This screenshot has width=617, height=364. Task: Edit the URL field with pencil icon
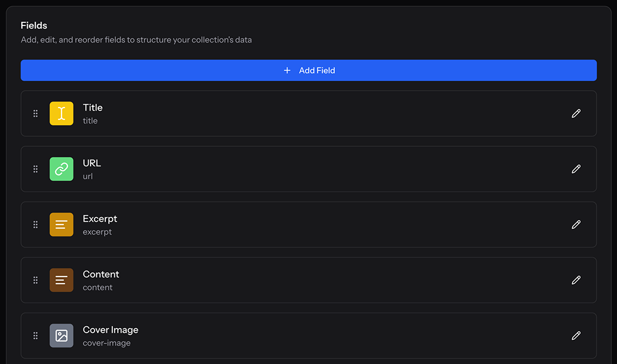576,169
